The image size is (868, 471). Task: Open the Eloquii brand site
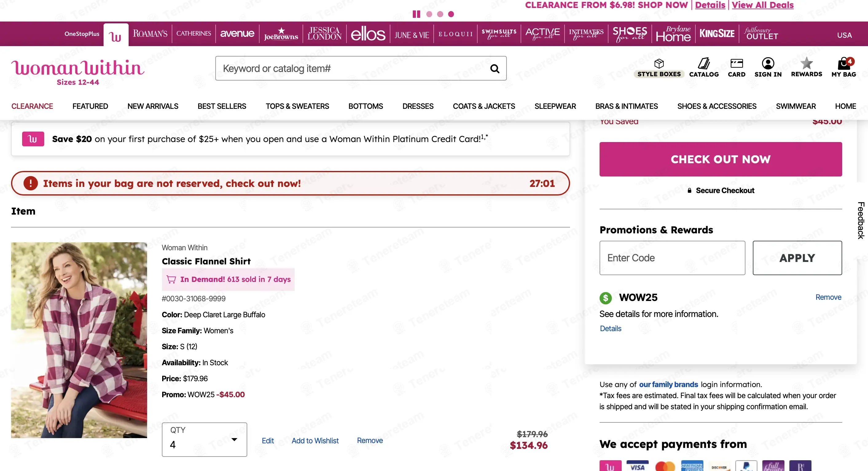click(455, 34)
